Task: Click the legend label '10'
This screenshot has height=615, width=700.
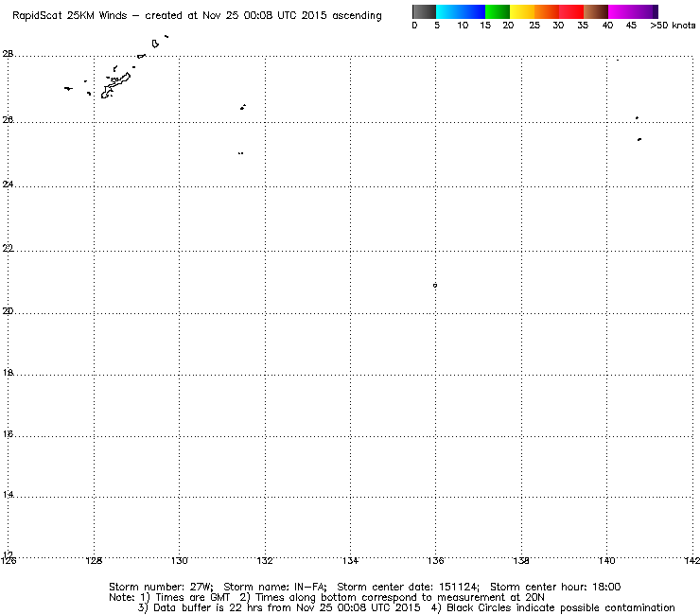Action: click(x=463, y=26)
